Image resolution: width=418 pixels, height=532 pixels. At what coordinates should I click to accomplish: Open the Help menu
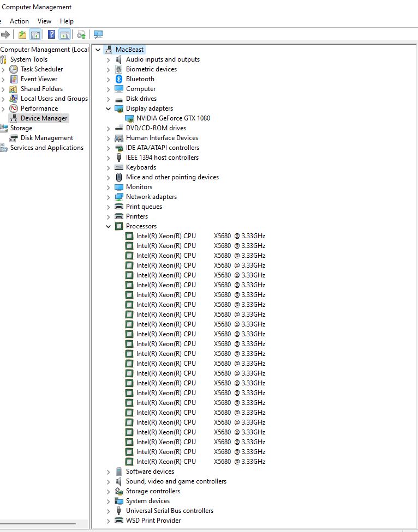coord(67,21)
